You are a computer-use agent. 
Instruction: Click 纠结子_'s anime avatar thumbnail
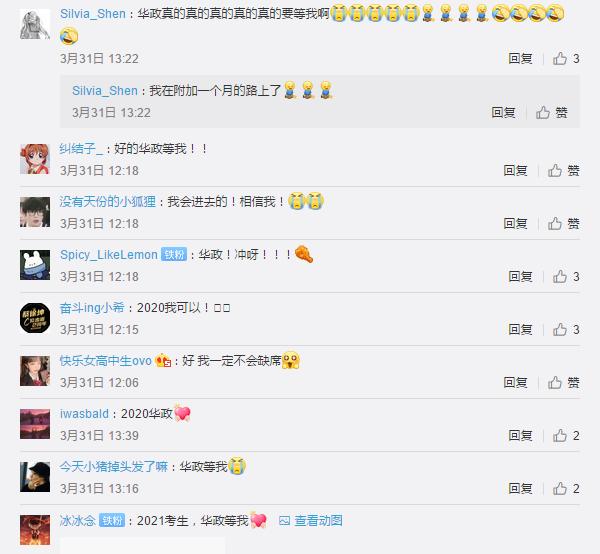click(35, 159)
